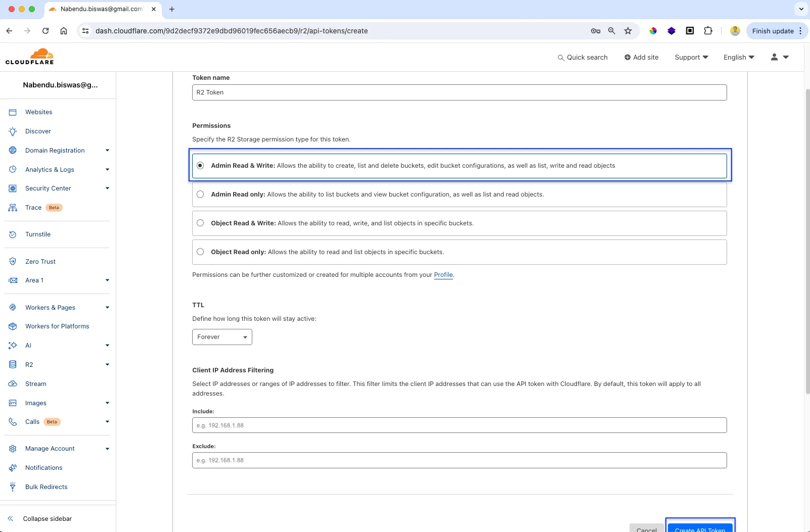
Task: Click the Notifications megaphone icon
Action: coord(13,468)
